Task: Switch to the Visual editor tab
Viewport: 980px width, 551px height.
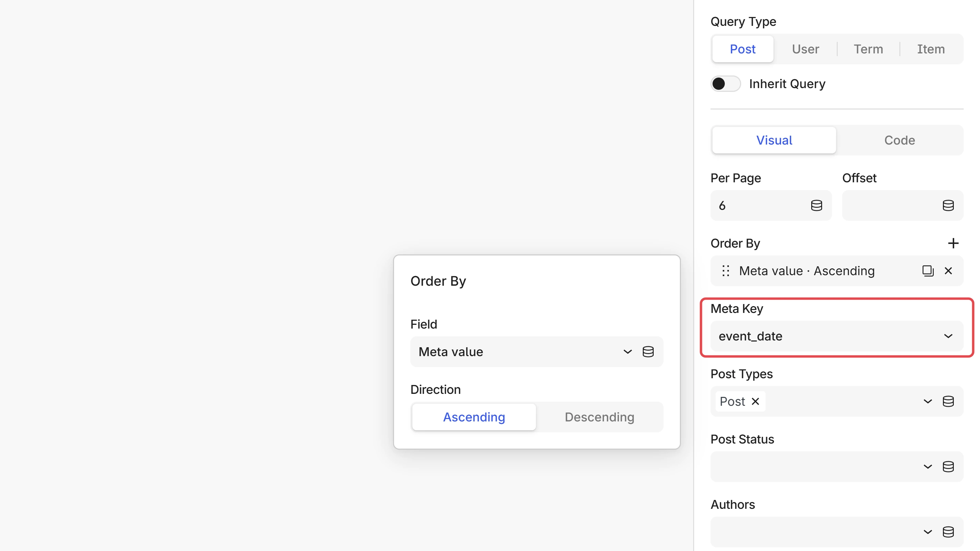Action: [x=774, y=140]
